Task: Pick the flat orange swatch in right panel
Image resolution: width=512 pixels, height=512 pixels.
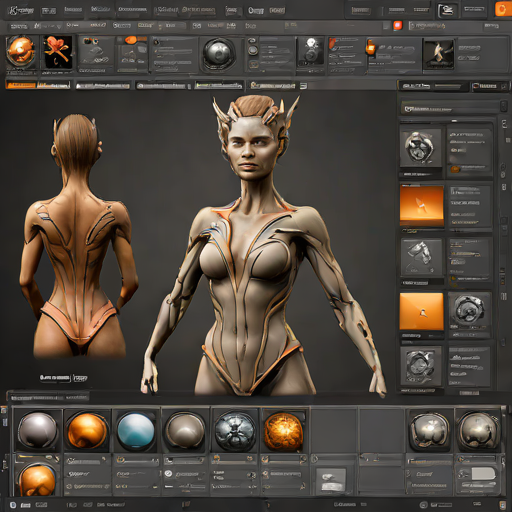Action: tap(421, 312)
